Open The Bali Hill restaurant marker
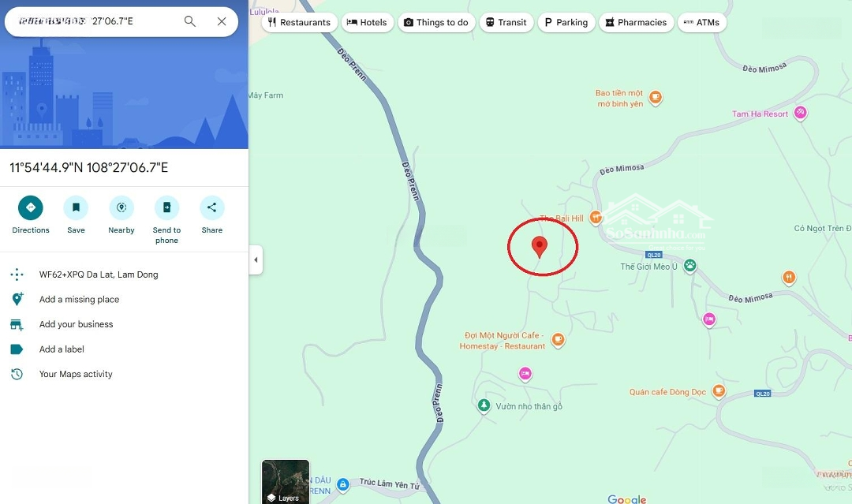 click(596, 218)
